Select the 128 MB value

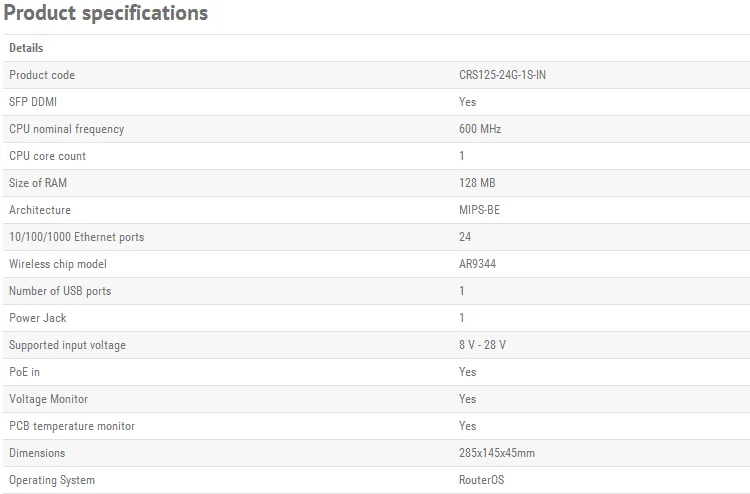477,183
